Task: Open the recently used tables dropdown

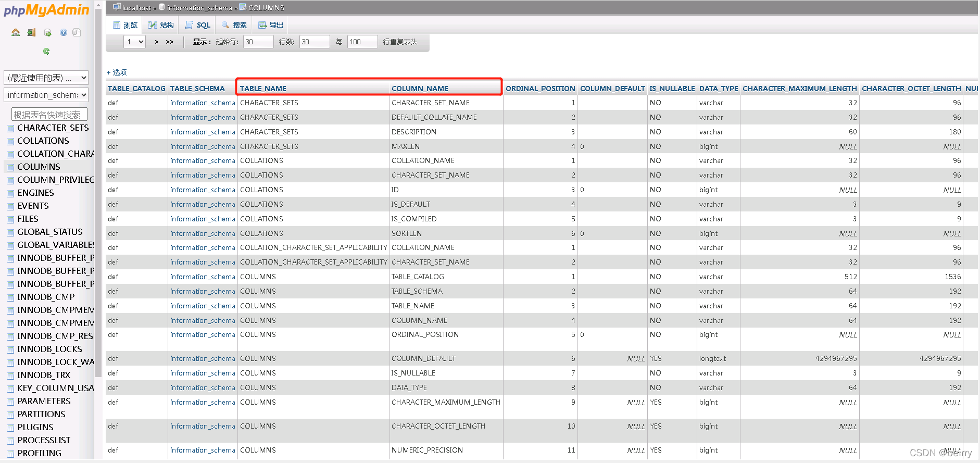Action: point(46,78)
